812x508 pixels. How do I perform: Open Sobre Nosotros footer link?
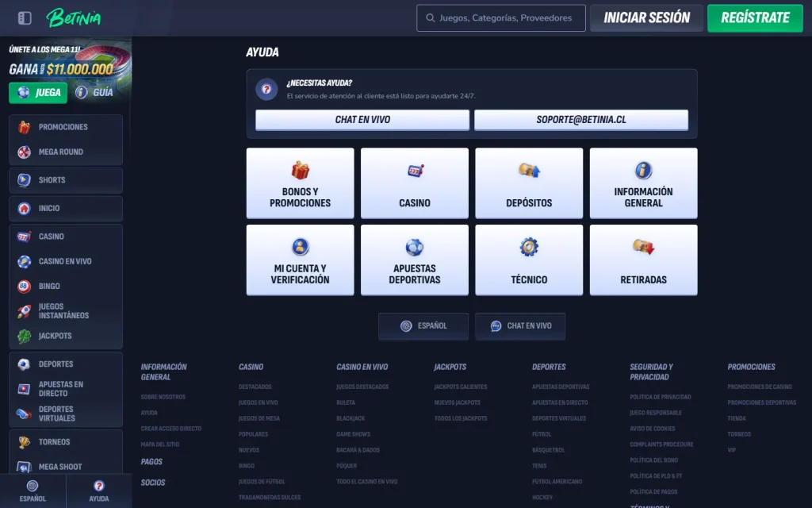(163, 397)
